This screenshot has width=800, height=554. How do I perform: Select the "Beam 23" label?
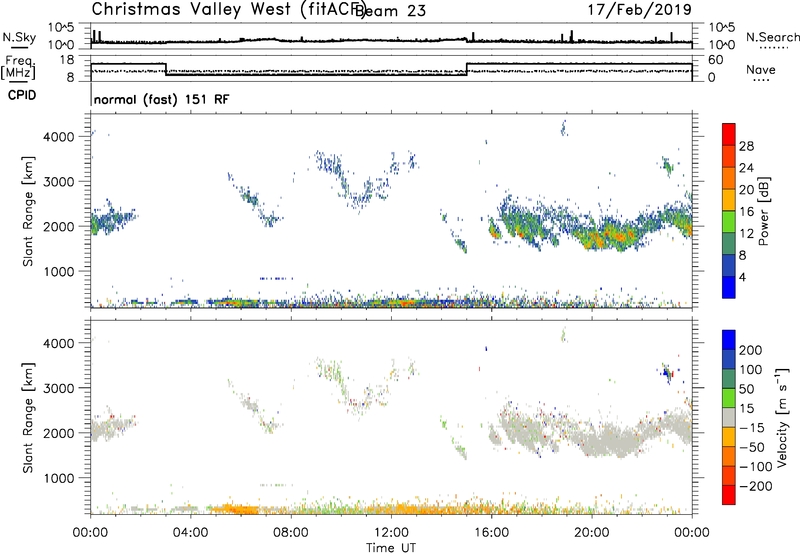pos(390,11)
